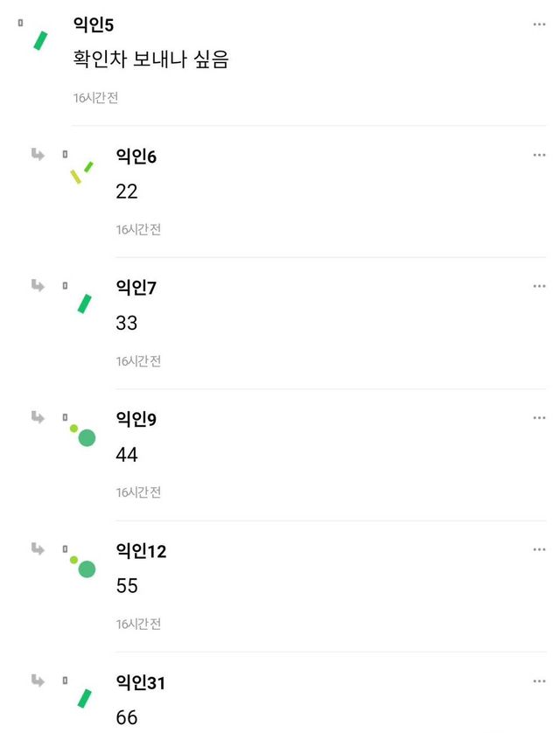Click the username 익인5
The width and height of the screenshot is (560, 733).
click(94, 25)
